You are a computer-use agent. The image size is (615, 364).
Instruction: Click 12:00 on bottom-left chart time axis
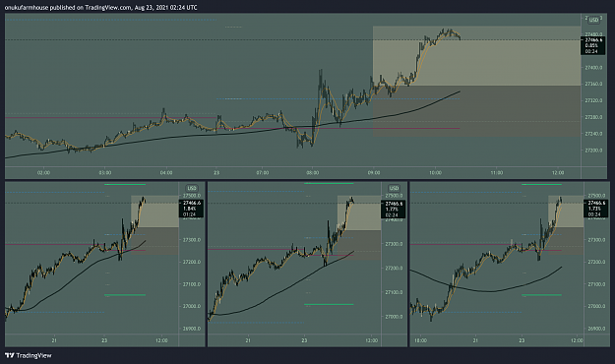161,340
